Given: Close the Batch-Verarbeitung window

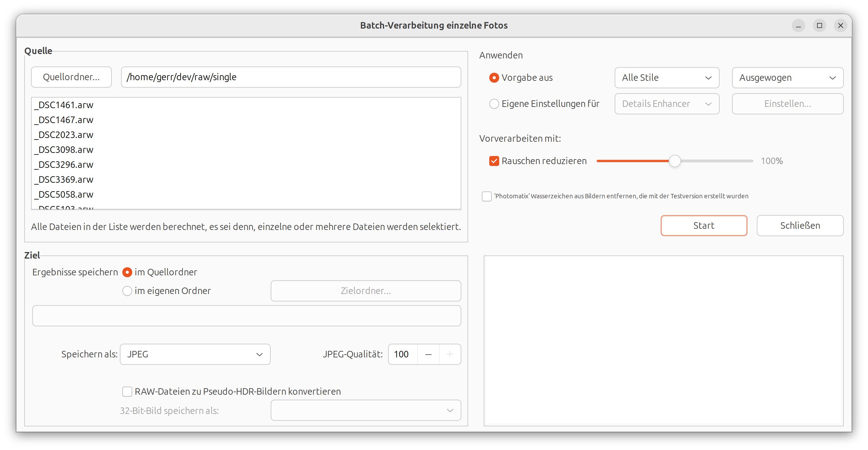Looking at the screenshot, I should click(840, 25).
